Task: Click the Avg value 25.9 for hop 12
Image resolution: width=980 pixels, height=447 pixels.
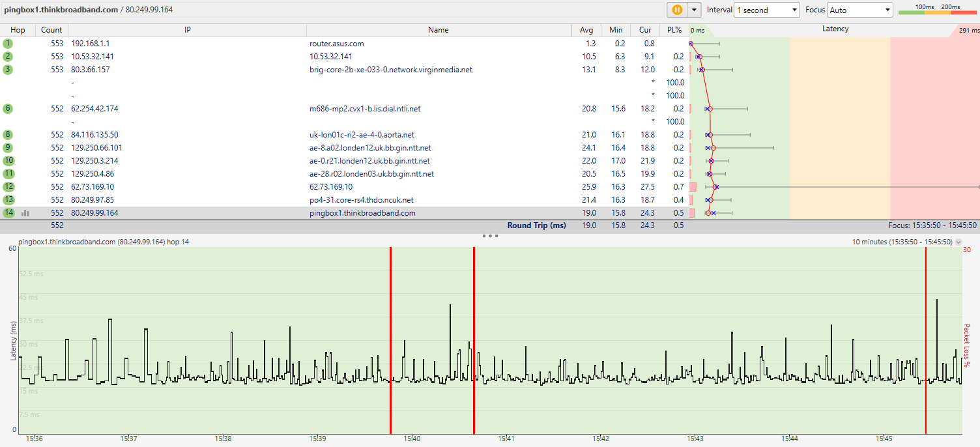Action: click(x=588, y=187)
